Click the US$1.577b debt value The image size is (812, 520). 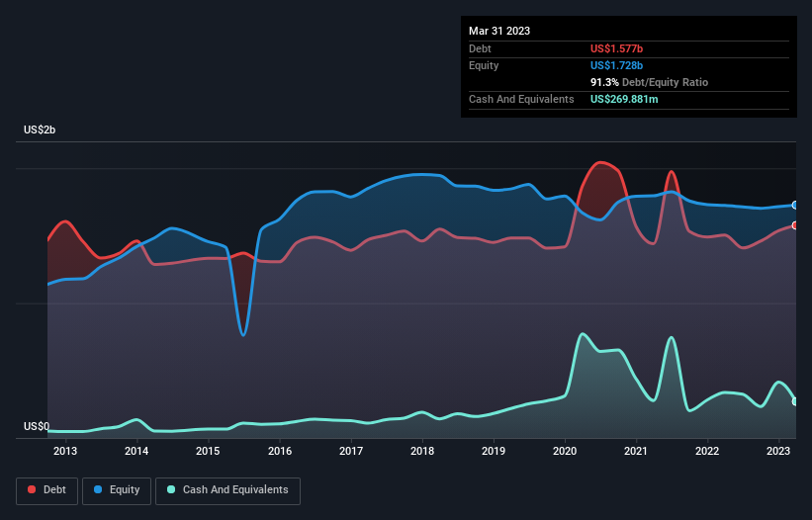(616, 48)
